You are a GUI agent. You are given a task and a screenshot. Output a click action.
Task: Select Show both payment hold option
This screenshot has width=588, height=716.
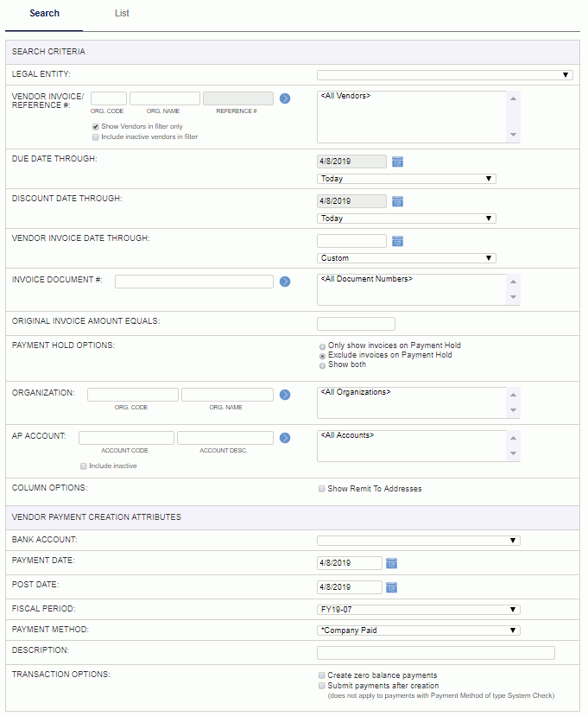[322, 365]
